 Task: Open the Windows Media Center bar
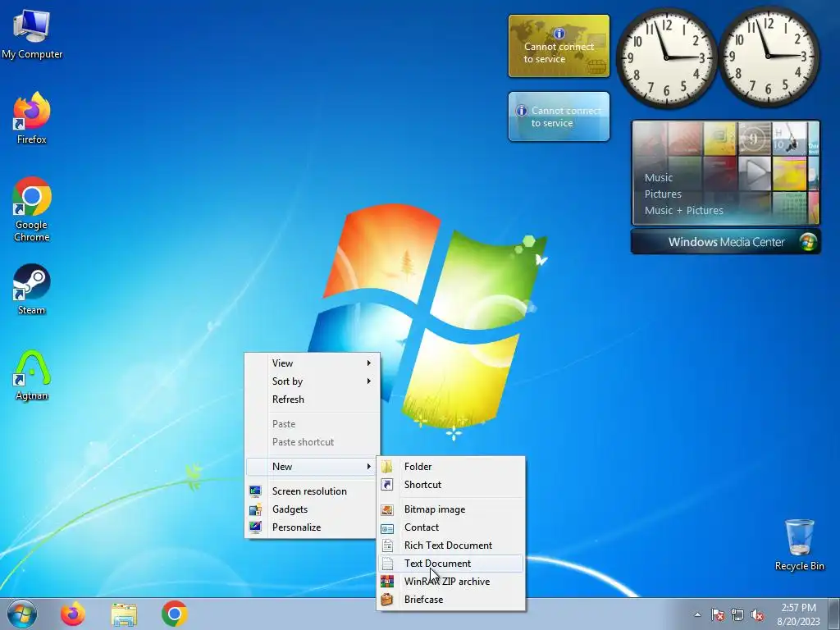[725, 242]
